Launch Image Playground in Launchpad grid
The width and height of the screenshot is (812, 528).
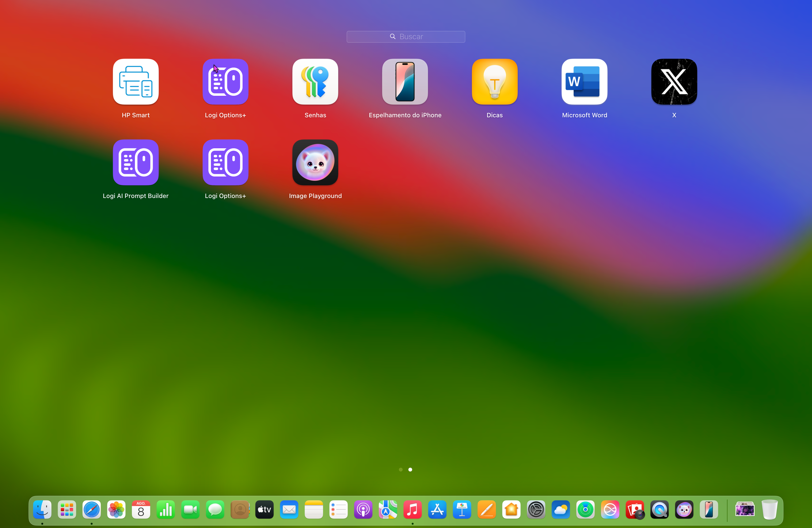tap(315, 162)
